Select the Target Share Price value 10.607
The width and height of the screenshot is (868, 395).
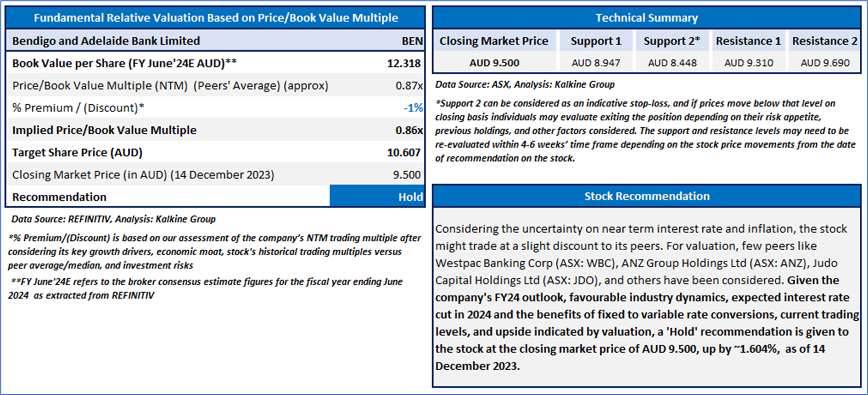(x=404, y=153)
